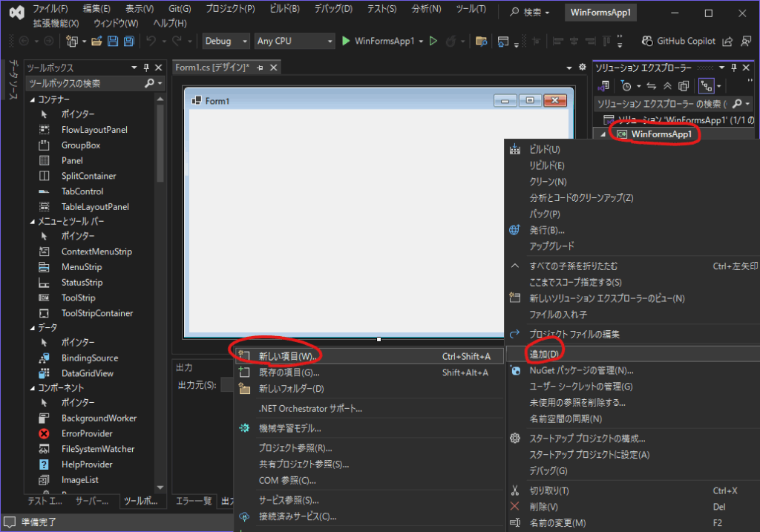
Task: Click the GitHub Copilot icon
Action: pos(647,41)
